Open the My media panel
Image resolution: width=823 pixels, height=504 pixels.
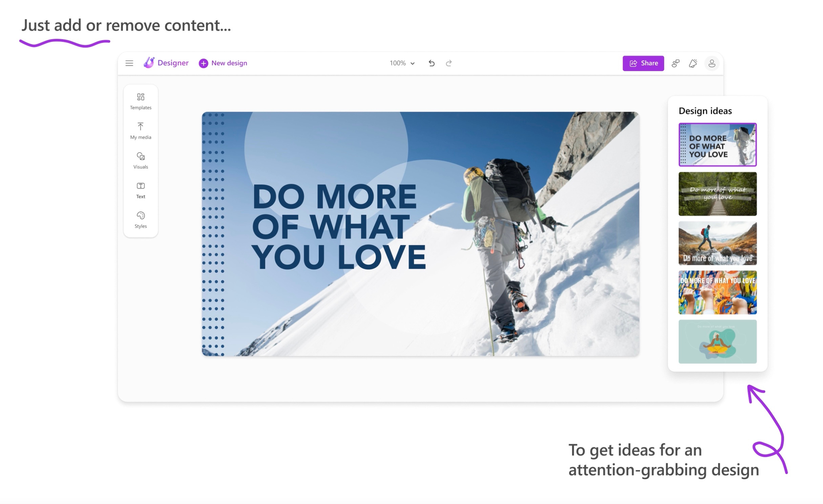pyautogui.click(x=141, y=131)
